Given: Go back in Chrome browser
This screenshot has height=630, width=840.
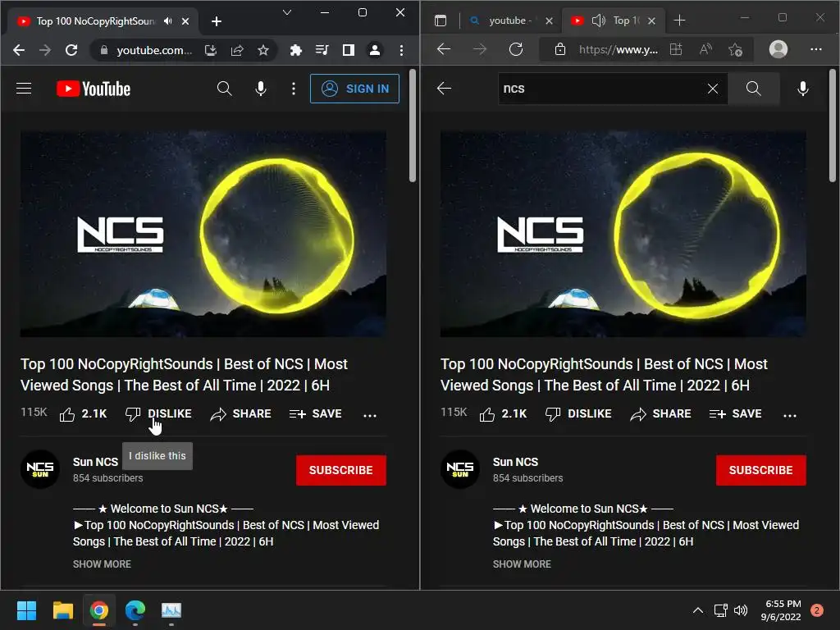Looking at the screenshot, I should click(x=19, y=50).
